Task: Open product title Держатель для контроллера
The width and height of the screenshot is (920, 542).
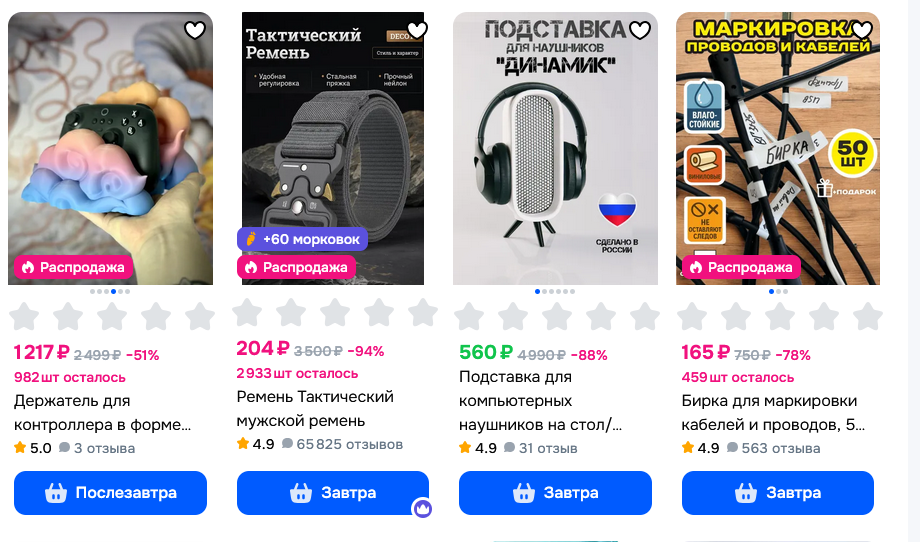Action: pos(103,413)
